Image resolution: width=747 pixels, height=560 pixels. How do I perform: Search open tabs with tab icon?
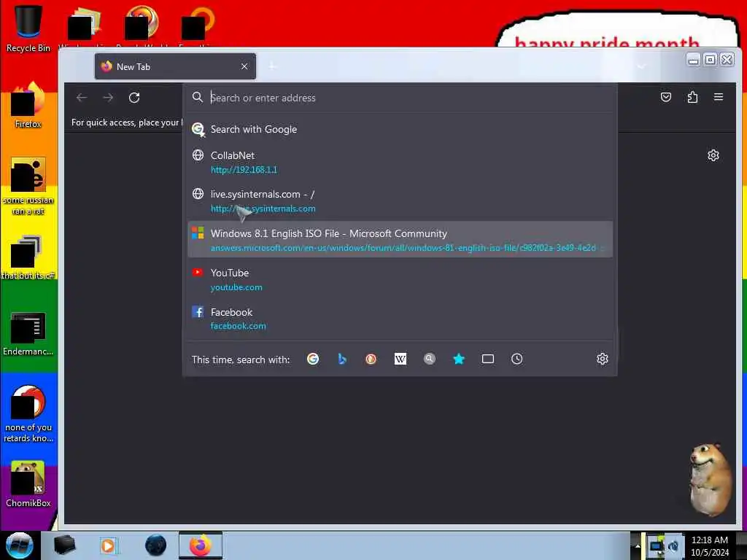[488, 359]
